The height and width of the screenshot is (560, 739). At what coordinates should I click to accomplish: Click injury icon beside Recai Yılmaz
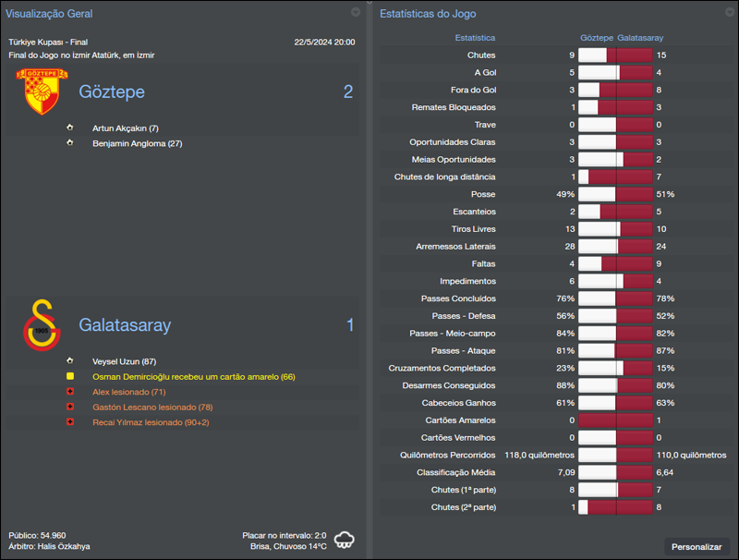(x=69, y=422)
